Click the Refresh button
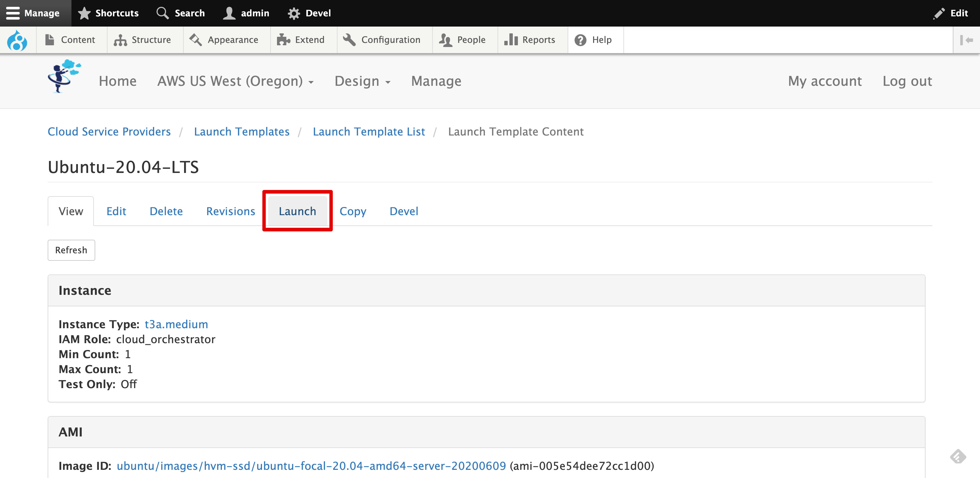 point(71,250)
